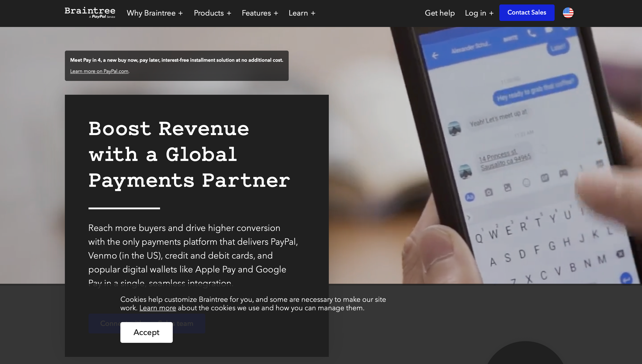Click the plus icon beside Log in
The width and height of the screenshot is (642, 364).
click(x=491, y=13)
